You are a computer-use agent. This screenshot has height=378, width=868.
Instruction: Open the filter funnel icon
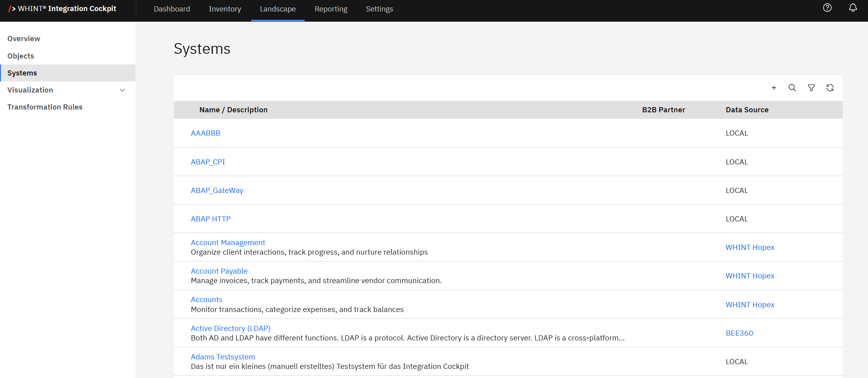[x=811, y=88]
